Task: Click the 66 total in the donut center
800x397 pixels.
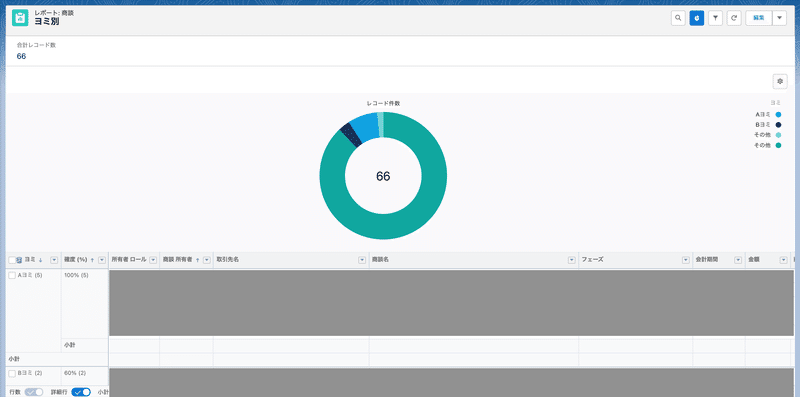Action: [x=383, y=176]
